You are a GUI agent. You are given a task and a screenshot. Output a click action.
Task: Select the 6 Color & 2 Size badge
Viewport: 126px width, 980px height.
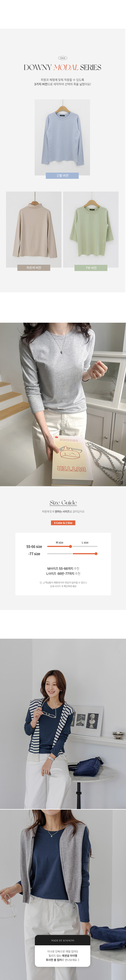(63, 523)
